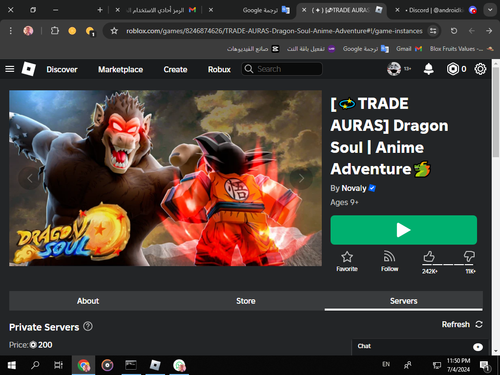The image size is (500, 375).
Task: Click the Dragon Soul game thumbnail image
Action: tap(165, 178)
